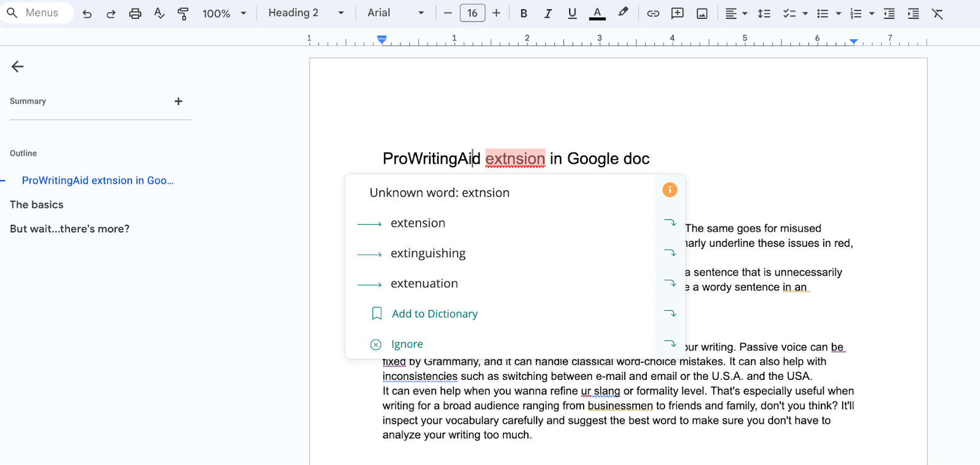
Task: Undo the last action
Action: pyautogui.click(x=87, y=13)
